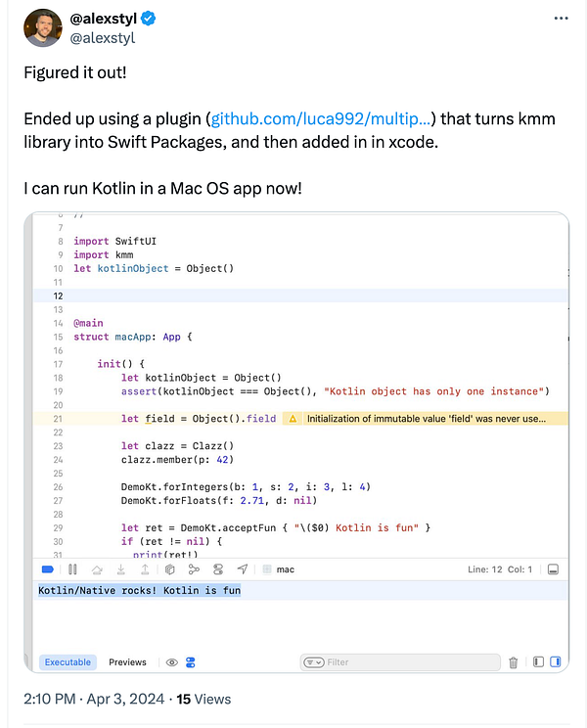
Task: Toggle the Xcode breakpoints activation icon
Action: click(x=48, y=569)
